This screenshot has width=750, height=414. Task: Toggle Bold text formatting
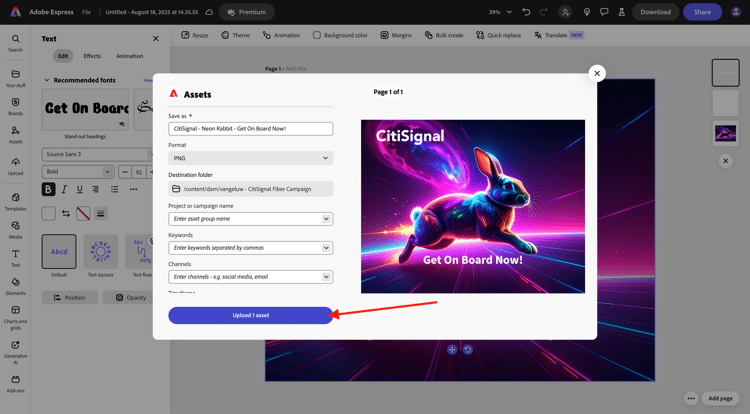pos(48,189)
